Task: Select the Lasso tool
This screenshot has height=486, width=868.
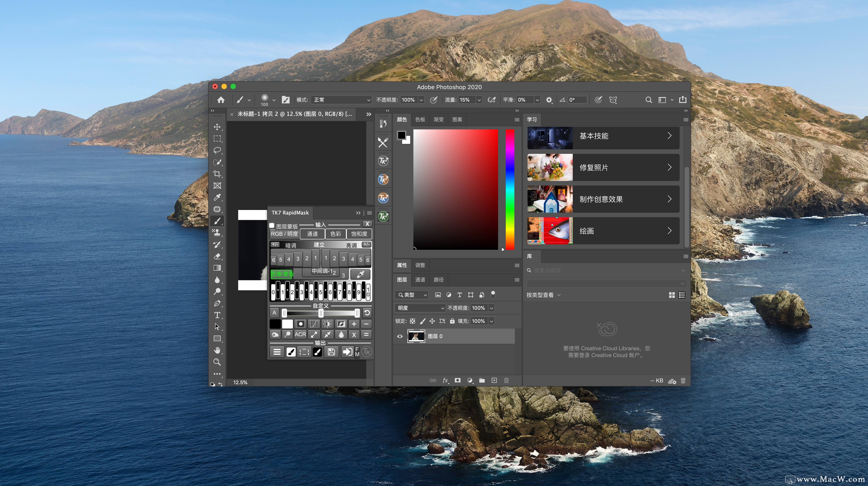Action: pos(217,150)
